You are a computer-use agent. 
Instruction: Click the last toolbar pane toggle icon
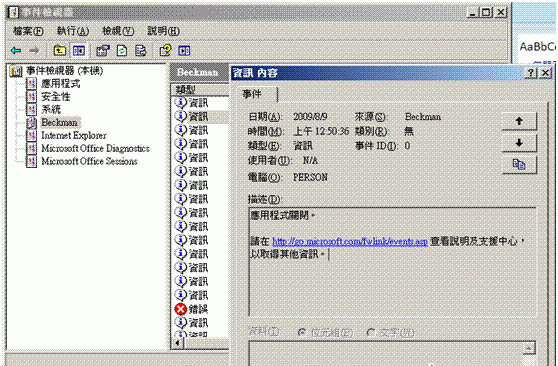(184, 51)
